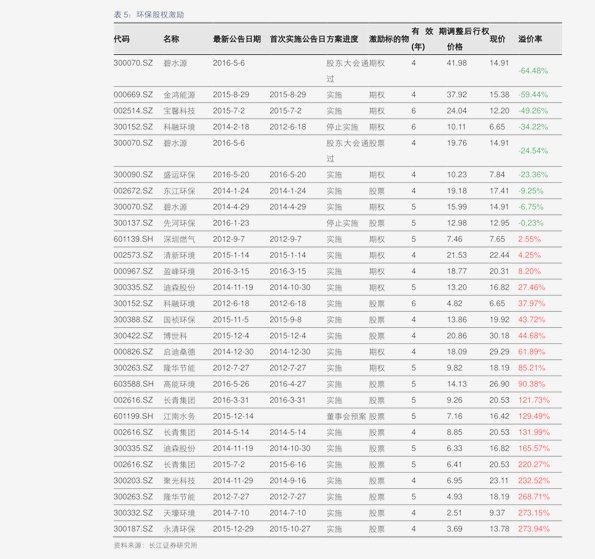Click the premium rate -34.22%
The height and width of the screenshot is (559, 595).
(x=533, y=127)
